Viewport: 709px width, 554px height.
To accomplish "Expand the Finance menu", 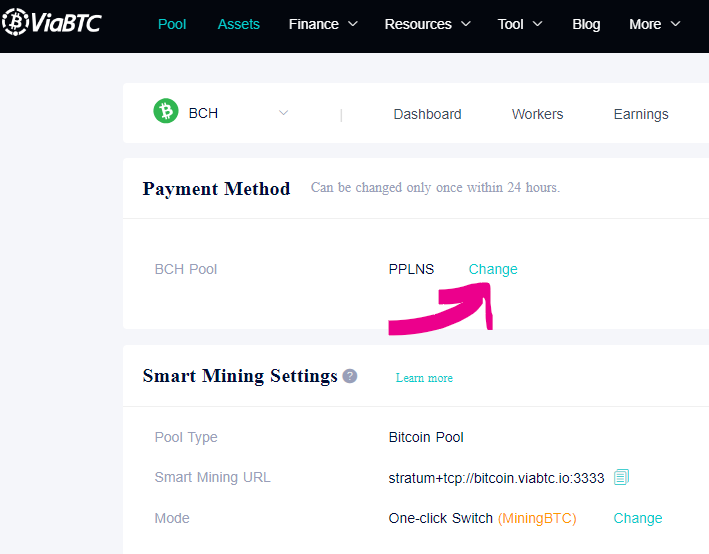I will pyautogui.click(x=323, y=24).
